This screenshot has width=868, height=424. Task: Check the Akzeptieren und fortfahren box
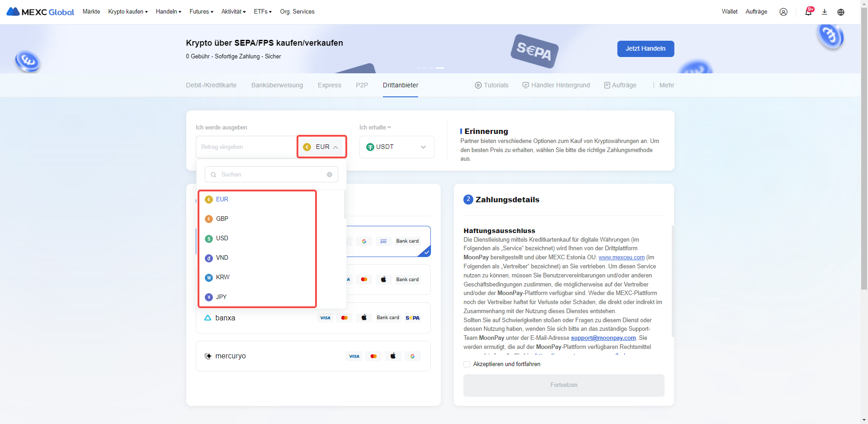467,364
